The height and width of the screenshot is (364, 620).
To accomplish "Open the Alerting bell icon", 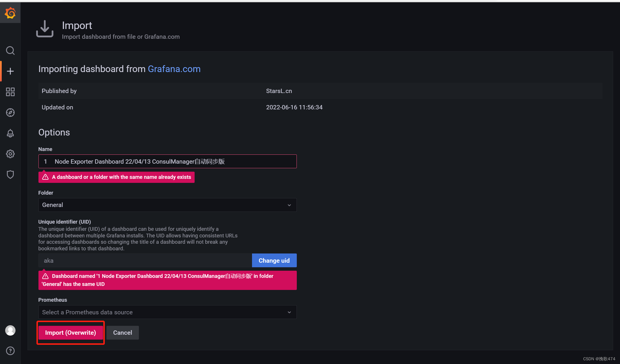I will pos(10,133).
